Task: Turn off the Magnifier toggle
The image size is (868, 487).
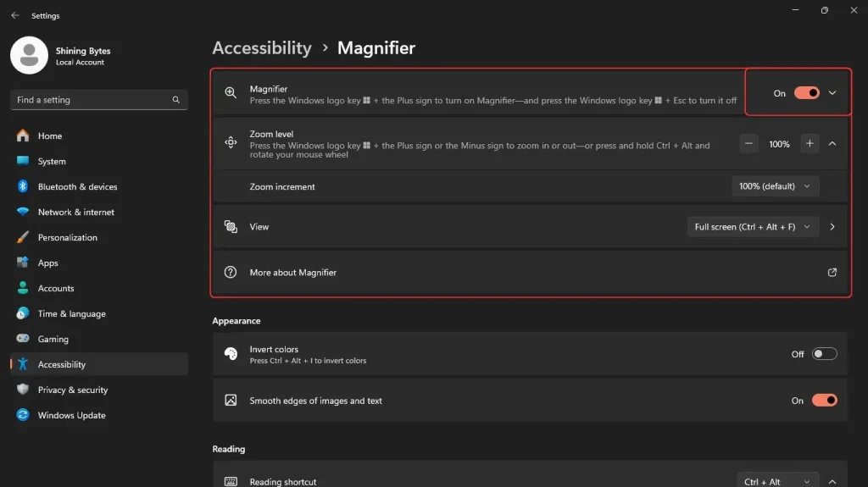Action: (806, 93)
